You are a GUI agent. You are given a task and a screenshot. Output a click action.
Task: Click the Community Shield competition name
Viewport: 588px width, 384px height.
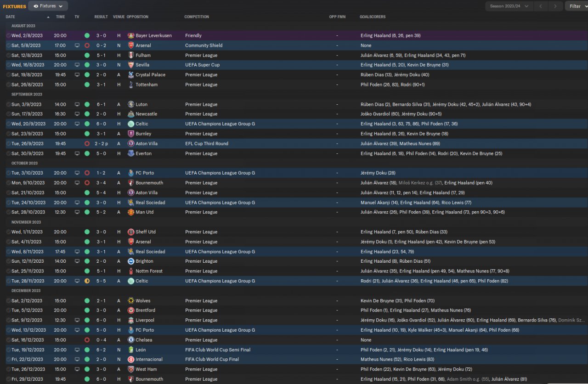(x=204, y=45)
